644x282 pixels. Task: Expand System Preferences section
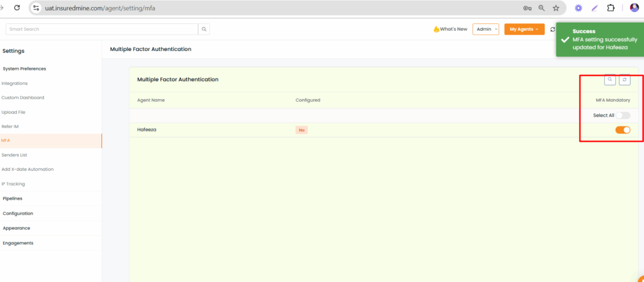coord(25,69)
